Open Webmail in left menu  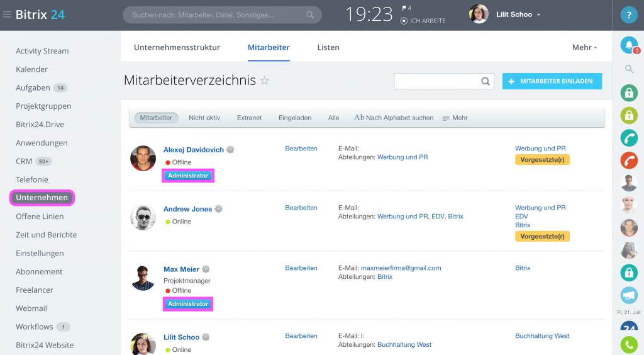31,308
